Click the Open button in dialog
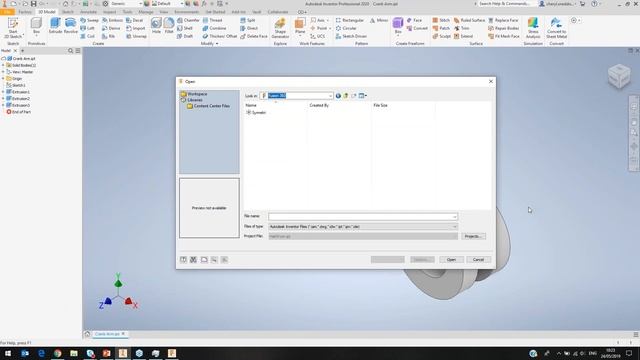This screenshot has width=640, height=360. [451, 260]
